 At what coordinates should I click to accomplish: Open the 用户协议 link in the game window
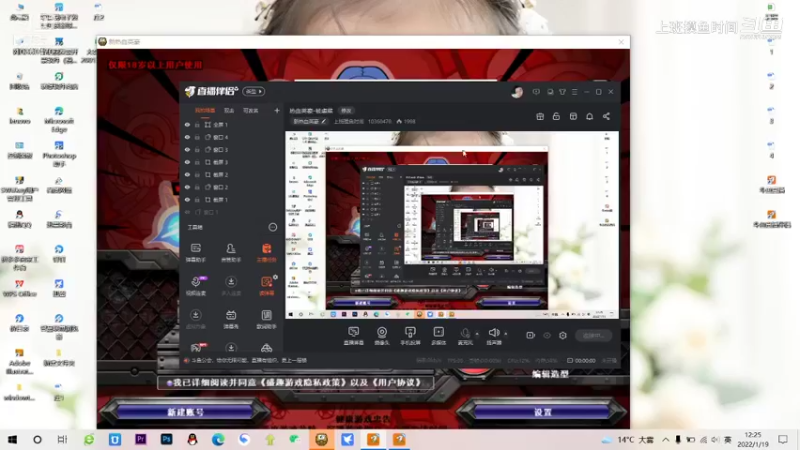coord(397,383)
